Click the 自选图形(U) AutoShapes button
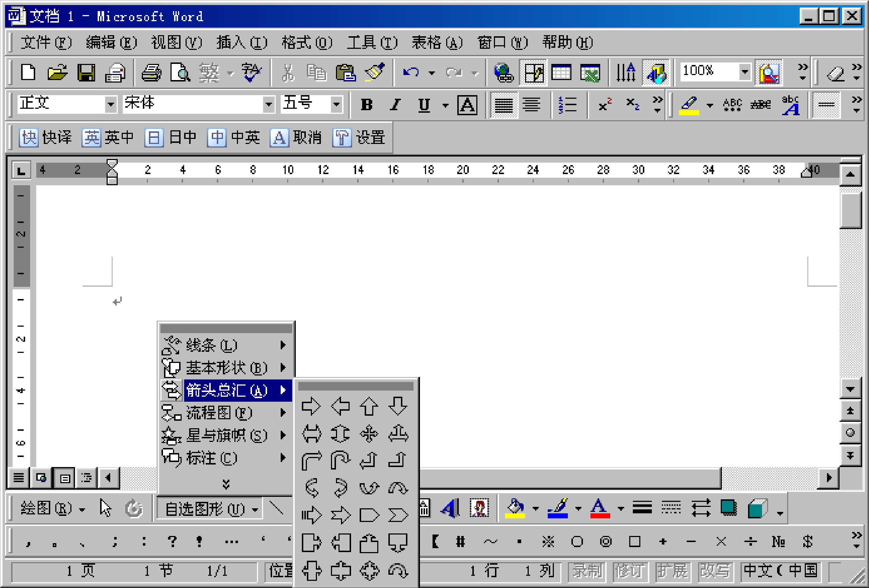The height and width of the screenshot is (588, 869). click(x=210, y=509)
